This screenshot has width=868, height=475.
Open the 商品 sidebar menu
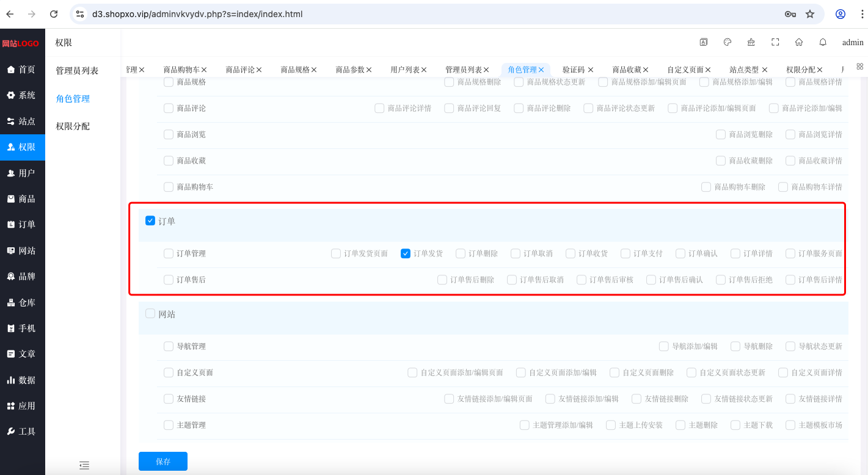[x=23, y=199]
